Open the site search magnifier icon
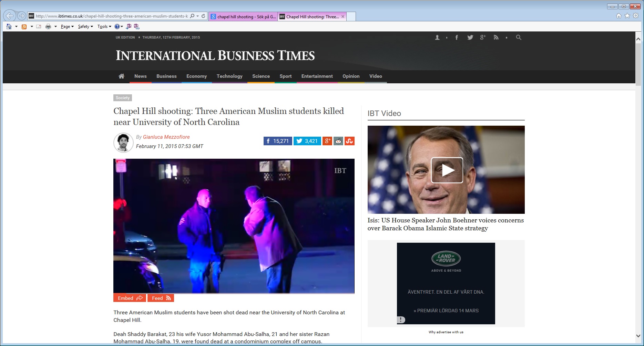The height and width of the screenshot is (346, 644). click(x=518, y=38)
